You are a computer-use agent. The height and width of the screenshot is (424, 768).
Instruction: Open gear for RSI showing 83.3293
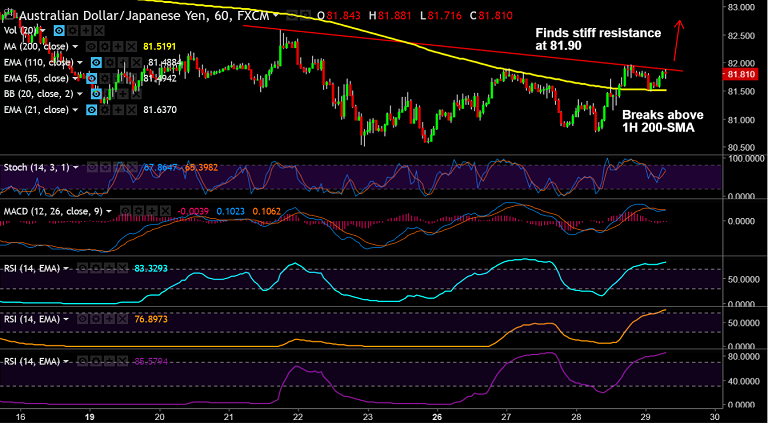point(96,268)
